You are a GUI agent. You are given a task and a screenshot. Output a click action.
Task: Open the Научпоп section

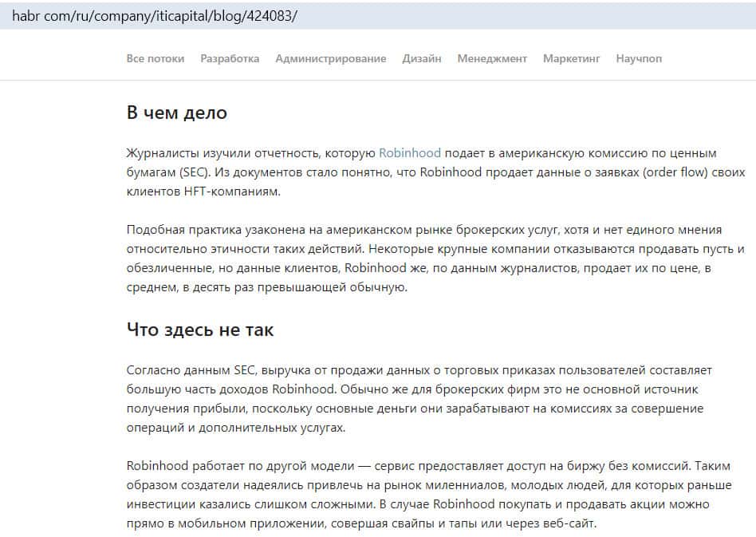pyautogui.click(x=639, y=58)
